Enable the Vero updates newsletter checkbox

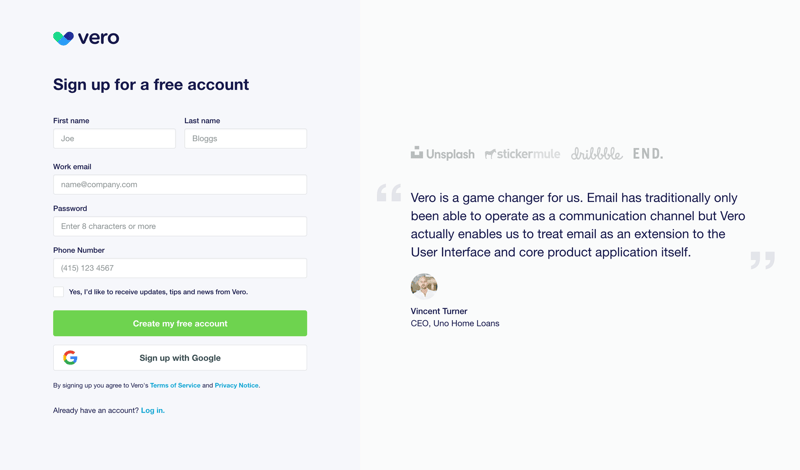[59, 292]
